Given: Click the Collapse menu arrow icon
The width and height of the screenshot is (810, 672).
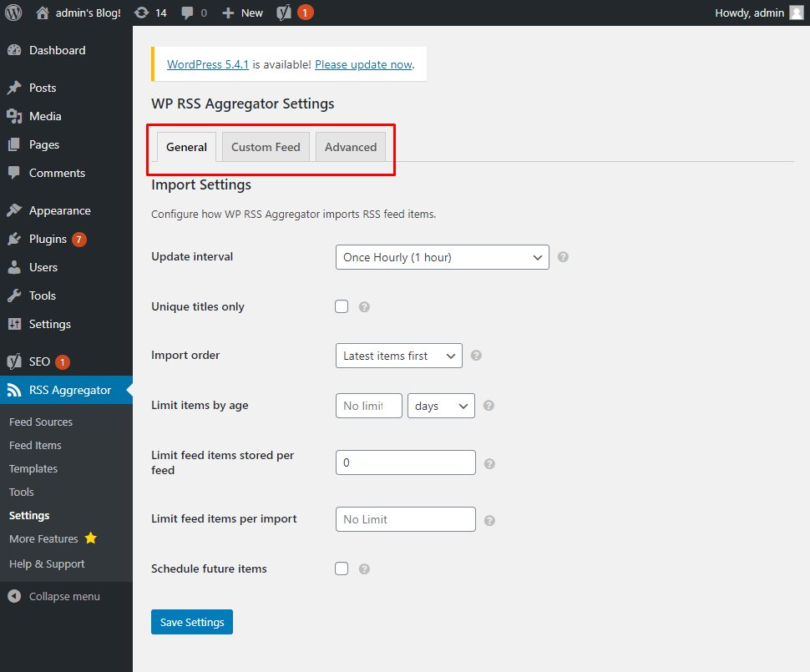Looking at the screenshot, I should [x=14, y=596].
